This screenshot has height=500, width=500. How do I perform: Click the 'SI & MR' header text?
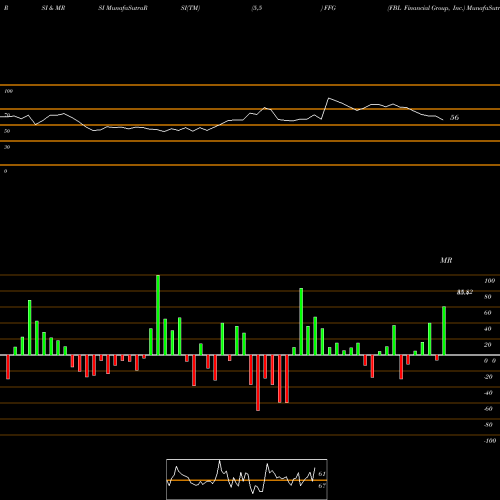(53, 8)
